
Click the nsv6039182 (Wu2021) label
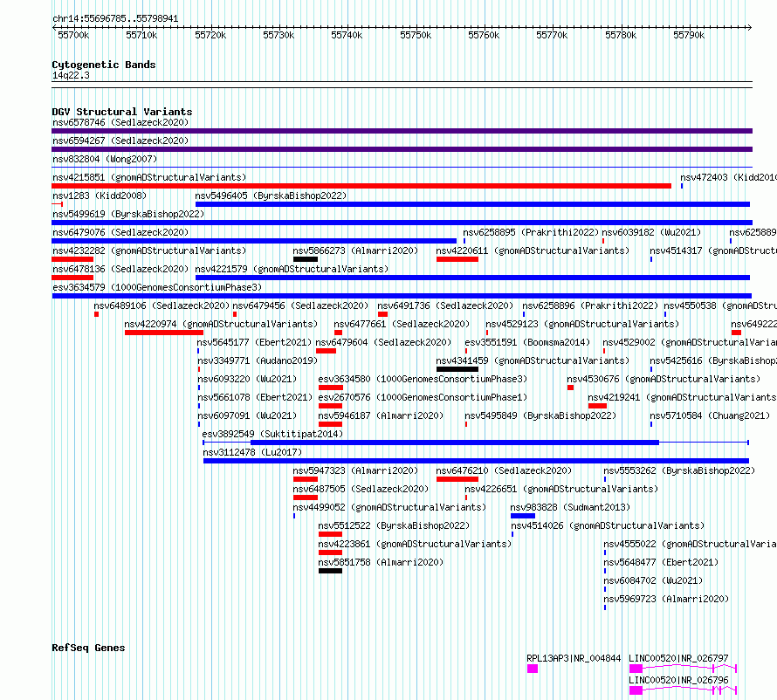[651, 232]
